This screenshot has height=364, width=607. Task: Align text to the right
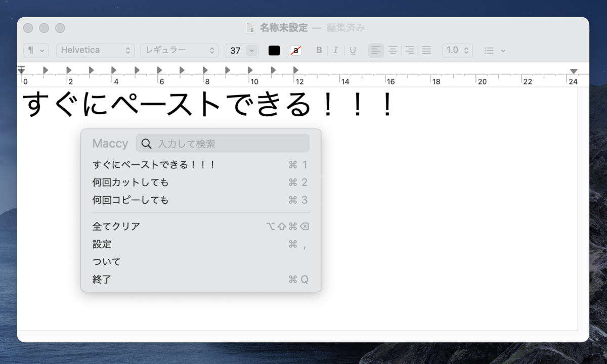[x=410, y=51]
